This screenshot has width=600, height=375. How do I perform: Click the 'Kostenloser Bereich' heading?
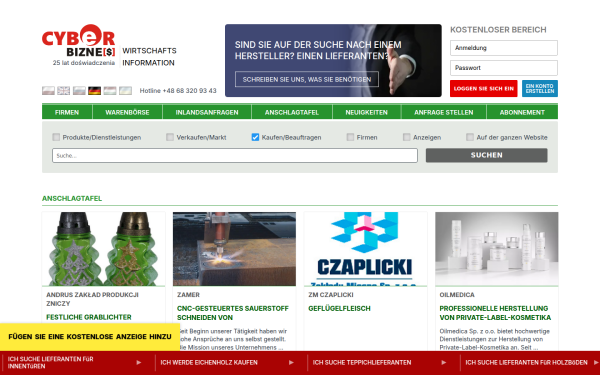[x=498, y=29]
